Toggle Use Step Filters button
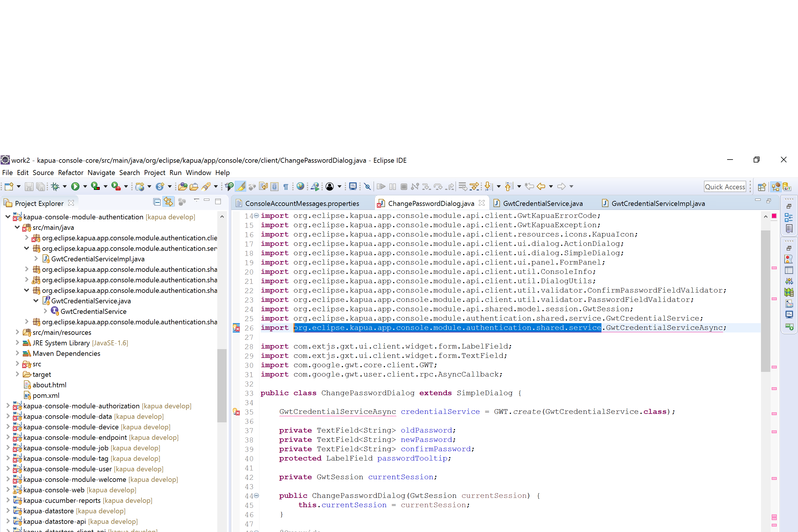 [474, 186]
